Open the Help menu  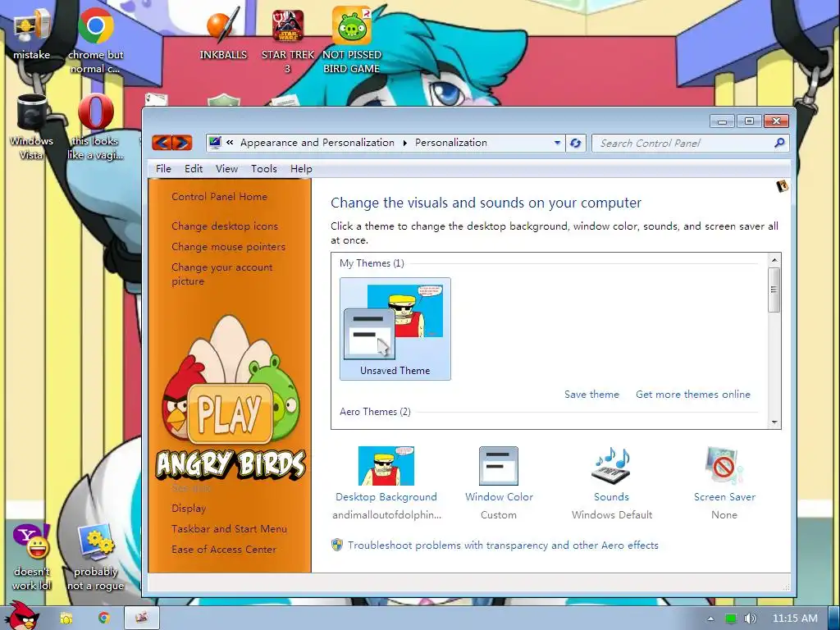tap(301, 169)
